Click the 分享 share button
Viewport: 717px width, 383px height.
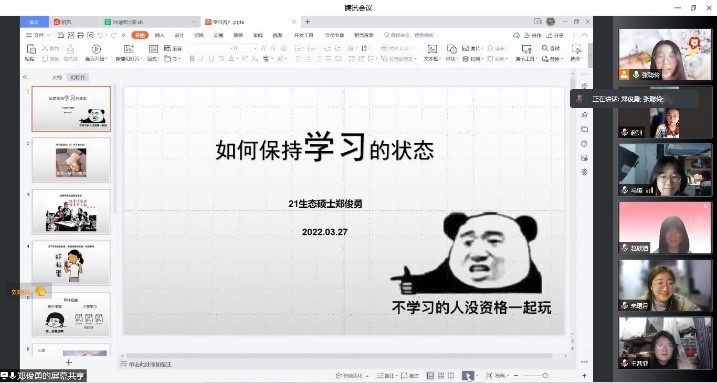click(x=556, y=35)
